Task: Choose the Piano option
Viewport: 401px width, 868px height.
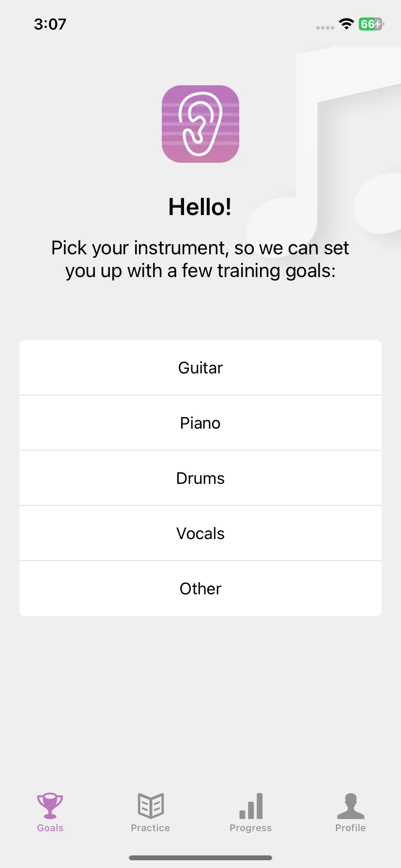Action: tap(200, 423)
